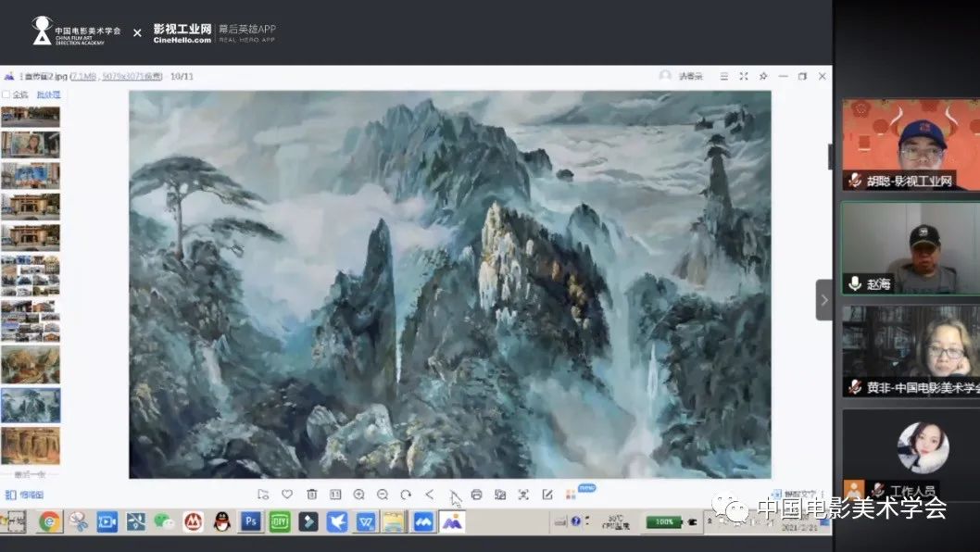The height and width of the screenshot is (552, 980).
Task: Toggle fullscreen view in viewer title bar
Action: (x=744, y=76)
